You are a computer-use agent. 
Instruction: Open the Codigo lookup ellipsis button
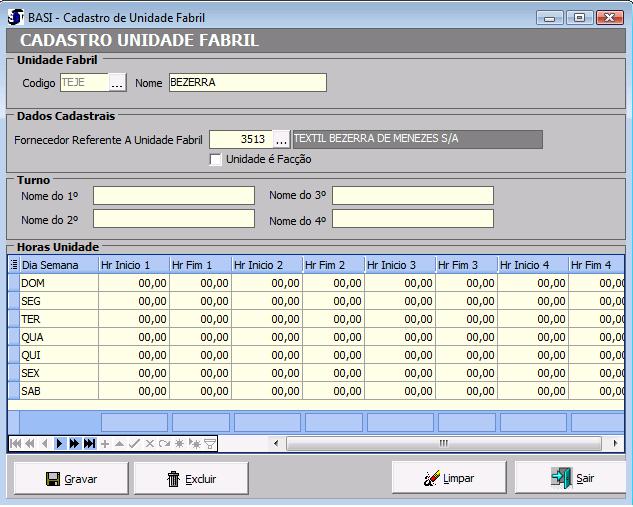pos(118,83)
